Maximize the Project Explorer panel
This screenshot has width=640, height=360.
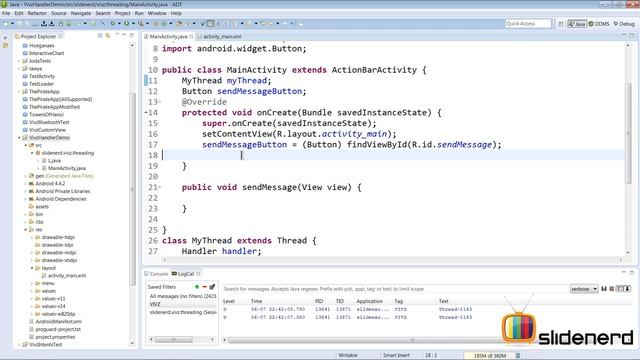click(131, 36)
